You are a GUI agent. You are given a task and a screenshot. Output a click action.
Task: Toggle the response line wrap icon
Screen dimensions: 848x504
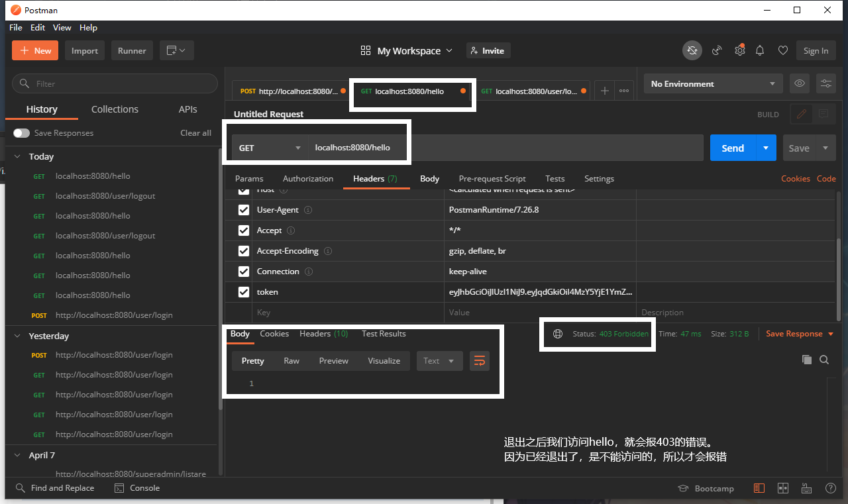pyautogui.click(x=480, y=361)
